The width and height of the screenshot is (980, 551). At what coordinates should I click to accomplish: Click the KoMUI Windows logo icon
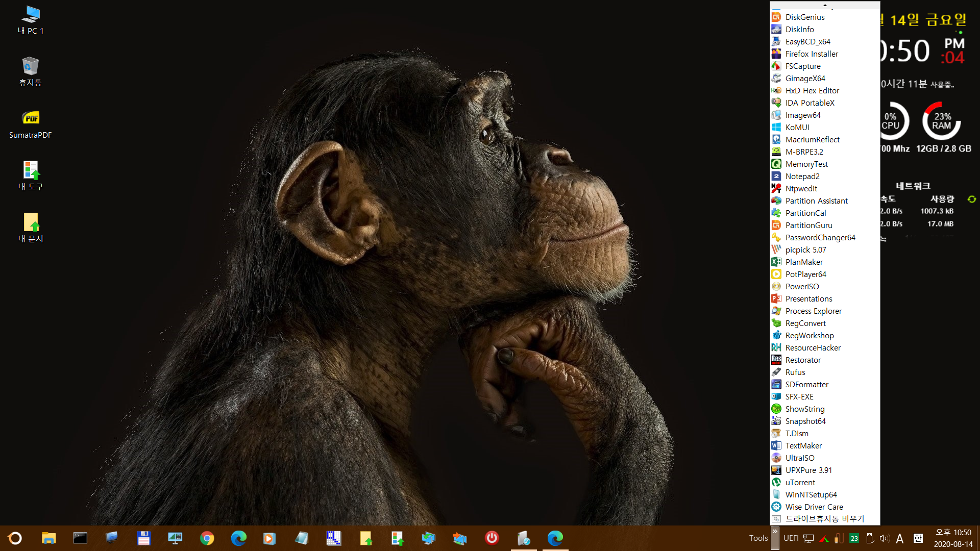pyautogui.click(x=776, y=127)
